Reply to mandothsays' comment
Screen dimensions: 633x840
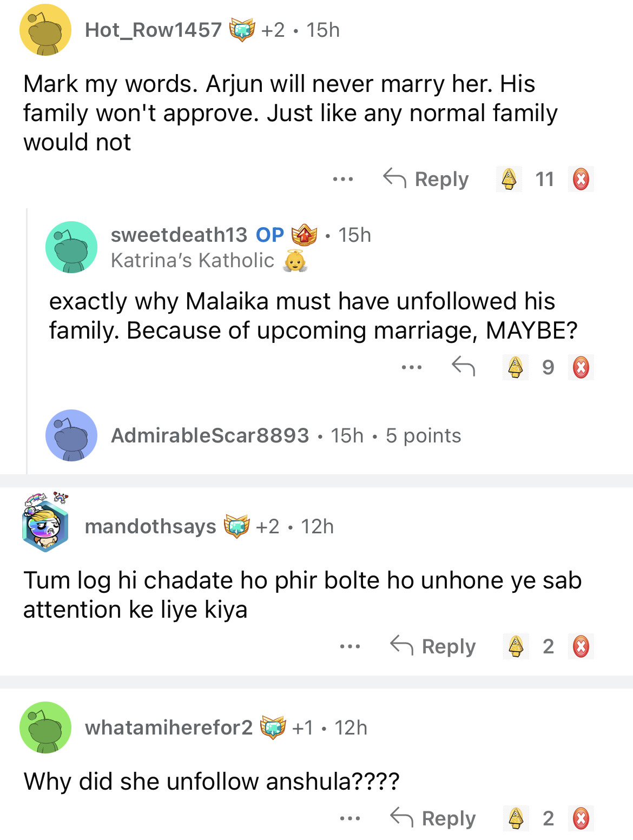433,646
